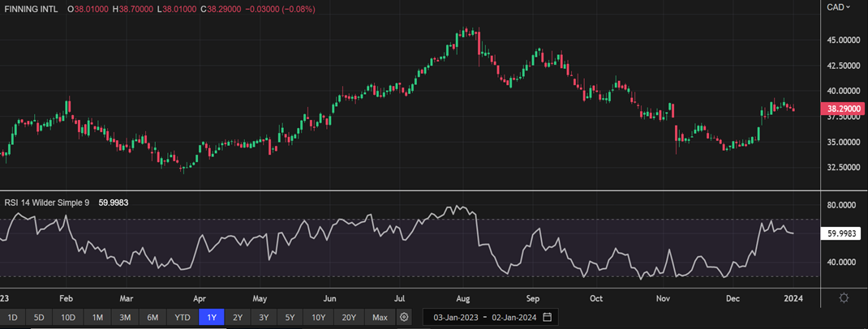Click the Dec label on time axis

pyautogui.click(x=733, y=298)
